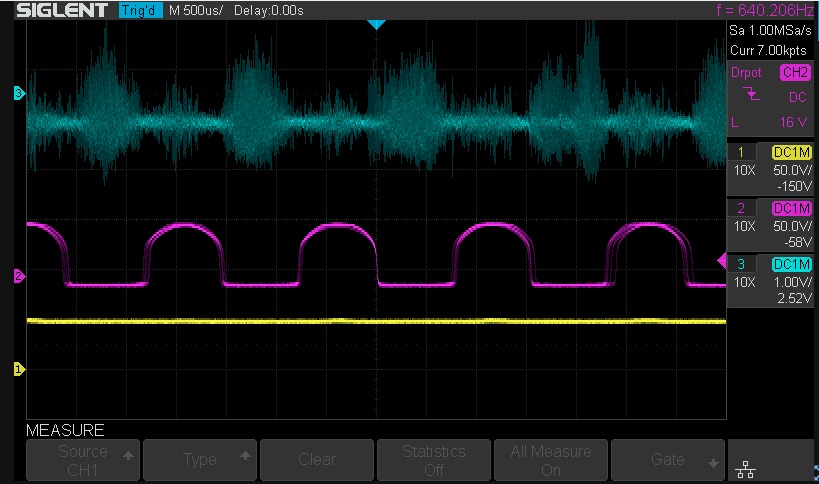Click the CH2 trigger source badge
This screenshot has height=484, width=819.
coord(793,73)
